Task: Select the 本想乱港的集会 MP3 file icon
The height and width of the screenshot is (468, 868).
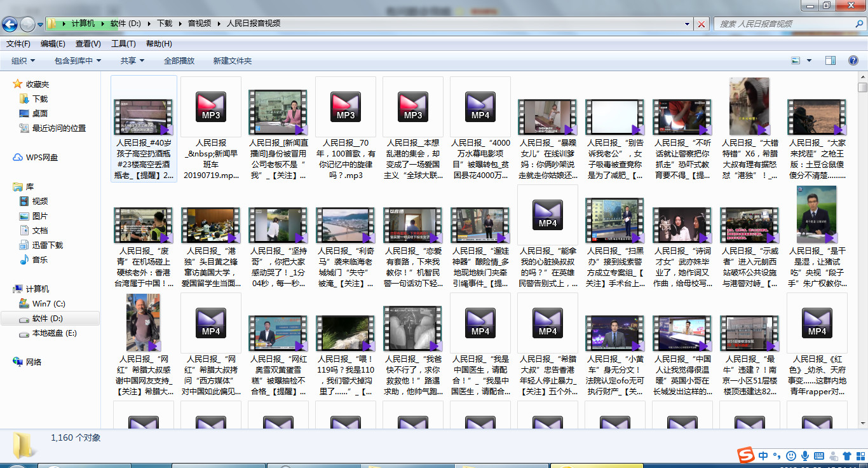Action: [413, 107]
